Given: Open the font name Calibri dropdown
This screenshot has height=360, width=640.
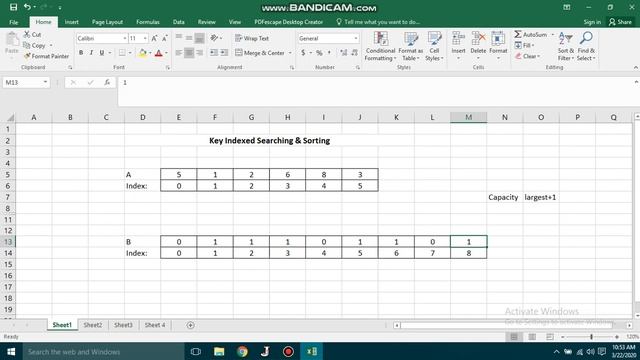Looking at the screenshot, I should tap(124, 38).
